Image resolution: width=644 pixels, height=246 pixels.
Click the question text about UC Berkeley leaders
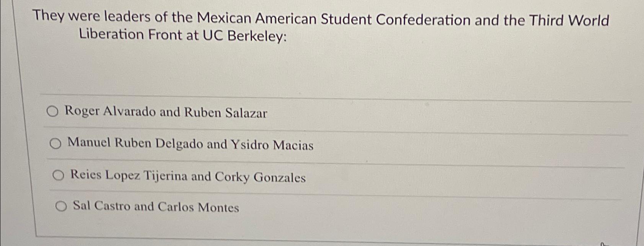tap(321, 27)
